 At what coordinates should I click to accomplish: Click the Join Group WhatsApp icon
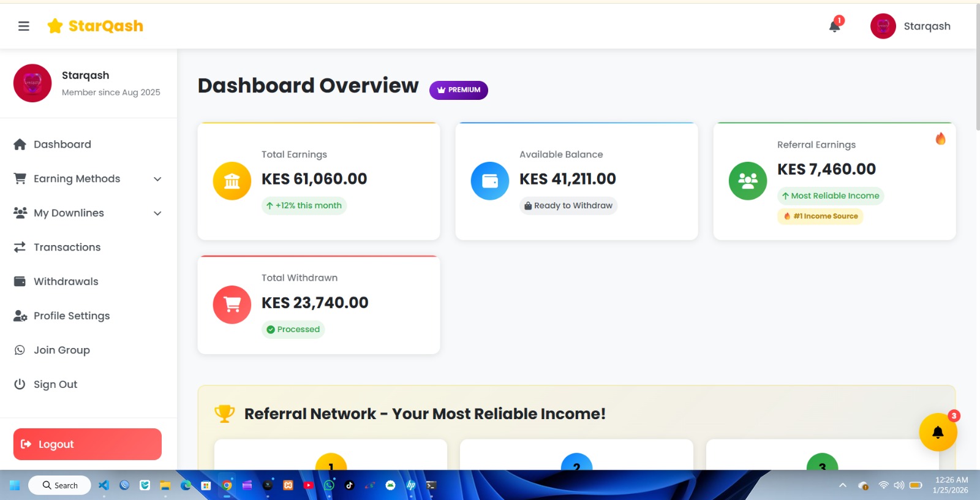pos(20,350)
